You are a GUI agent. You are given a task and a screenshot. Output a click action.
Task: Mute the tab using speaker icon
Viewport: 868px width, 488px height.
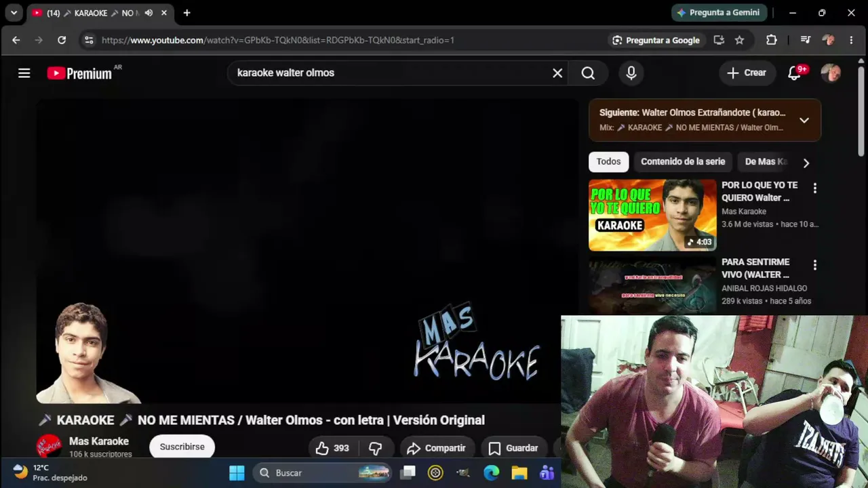(x=149, y=13)
